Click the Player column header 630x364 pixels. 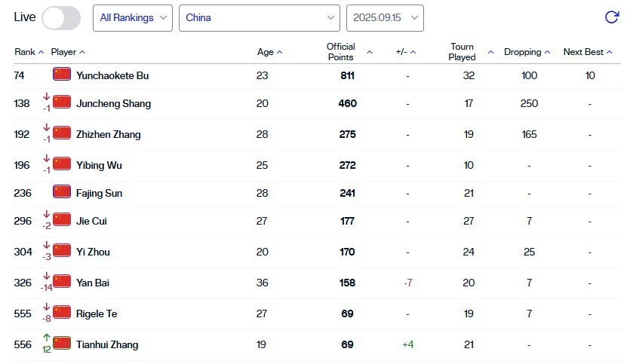pos(68,52)
